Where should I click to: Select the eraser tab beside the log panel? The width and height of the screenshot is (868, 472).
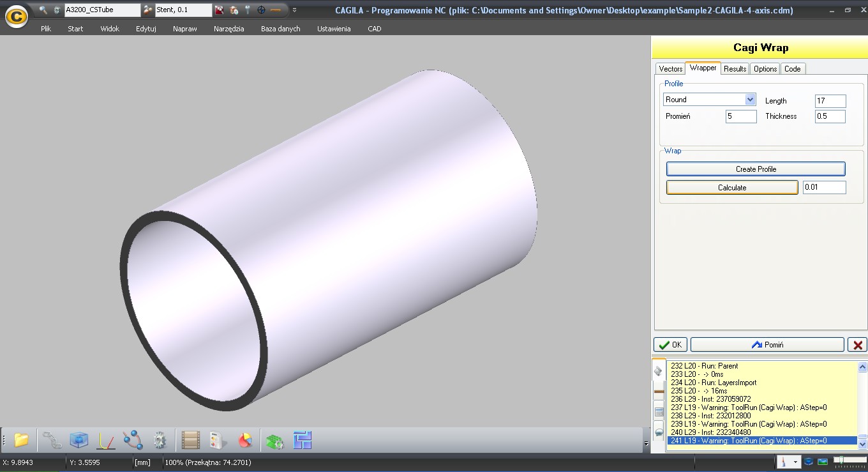(x=658, y=371)
